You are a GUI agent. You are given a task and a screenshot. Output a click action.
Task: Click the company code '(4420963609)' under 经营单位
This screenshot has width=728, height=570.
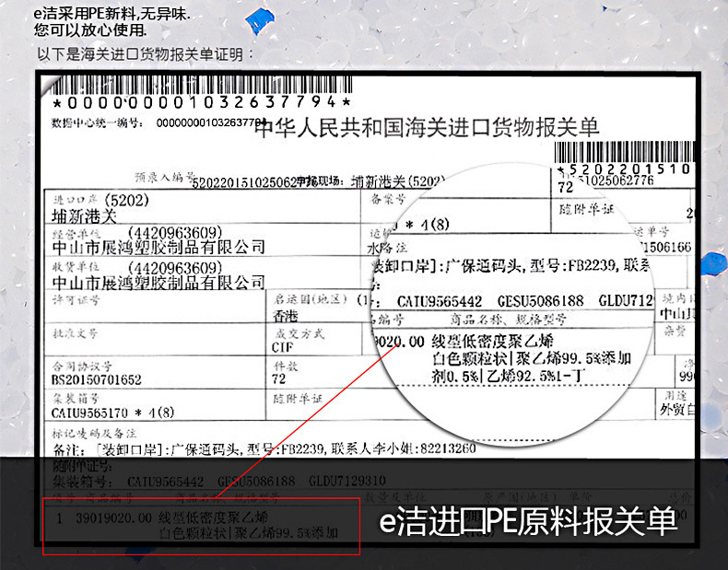click(x=175, y=232)
